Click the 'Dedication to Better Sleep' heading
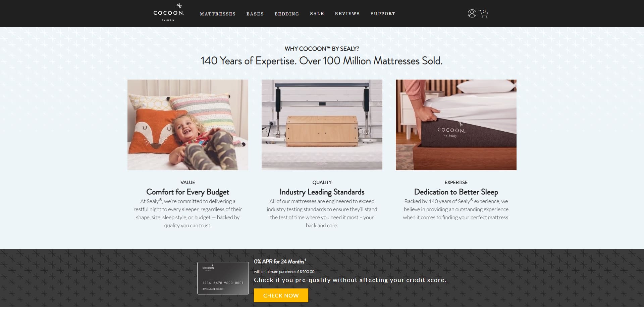This screenshot has width=644, height=320. [456, 192]
